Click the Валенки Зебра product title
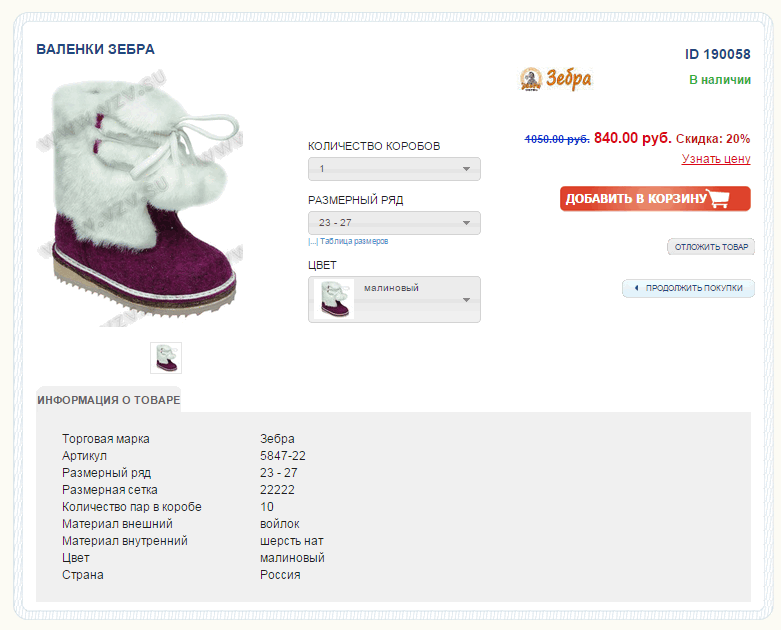Viewport: 781px width, 630px height. (96, 49)
